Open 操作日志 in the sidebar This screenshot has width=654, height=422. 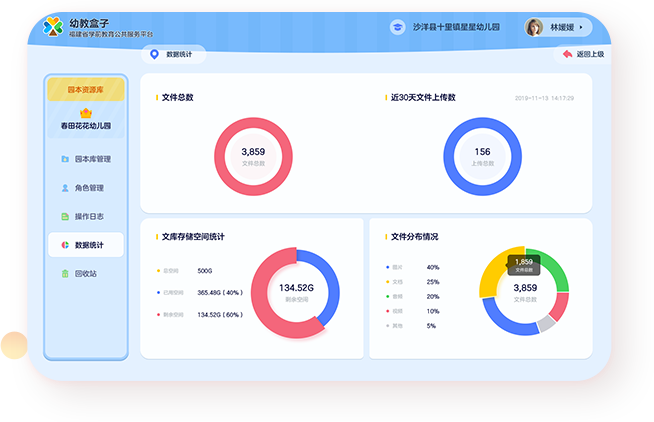[x=87, y=216]
